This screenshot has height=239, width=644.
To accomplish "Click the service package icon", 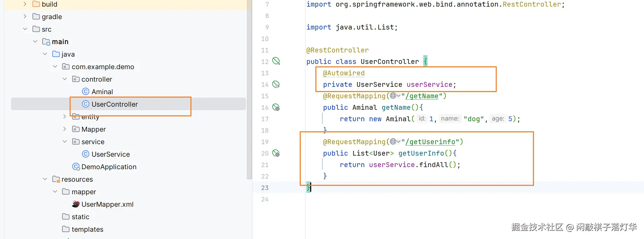I will (76, 141).
